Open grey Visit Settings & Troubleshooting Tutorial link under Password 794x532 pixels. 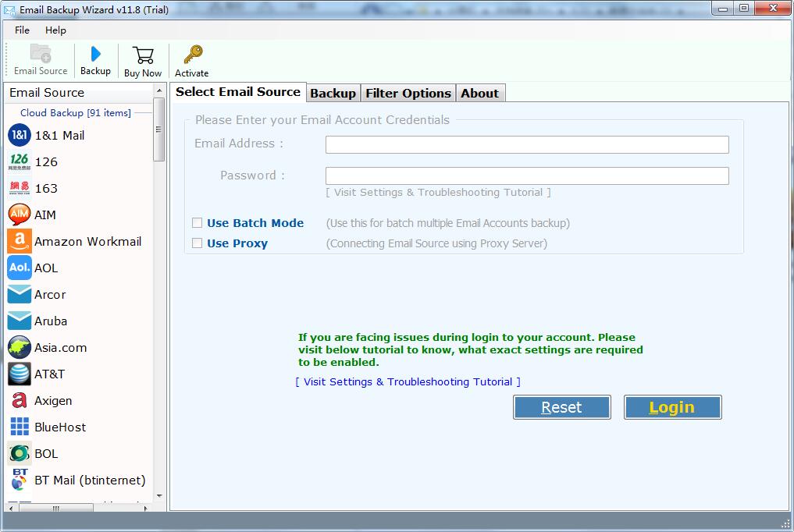pos(438,192)
